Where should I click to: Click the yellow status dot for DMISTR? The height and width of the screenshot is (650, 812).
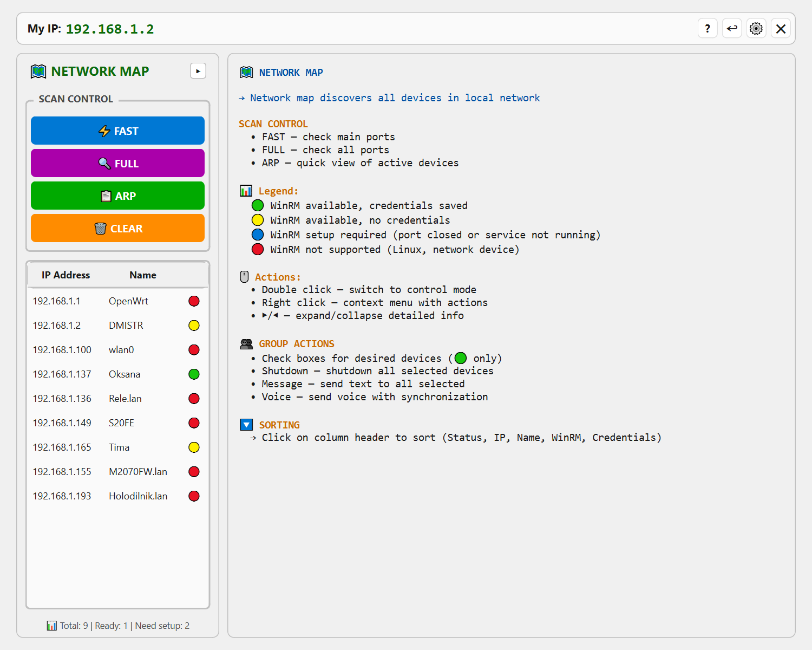[194, 326]
